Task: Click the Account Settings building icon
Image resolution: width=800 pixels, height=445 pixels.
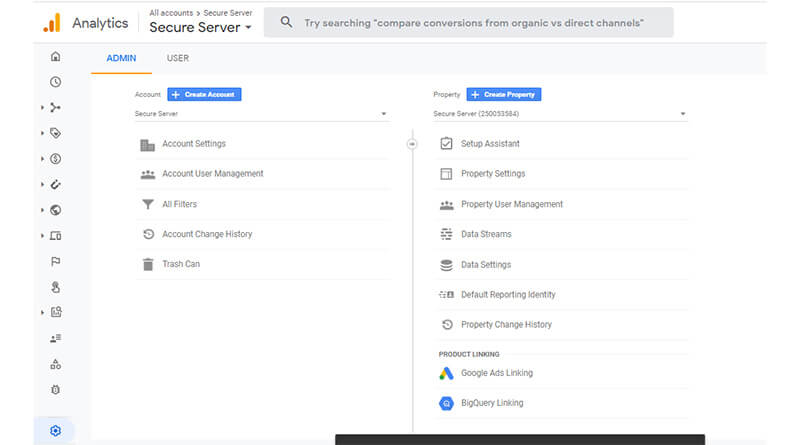Action: click(147, 145)
